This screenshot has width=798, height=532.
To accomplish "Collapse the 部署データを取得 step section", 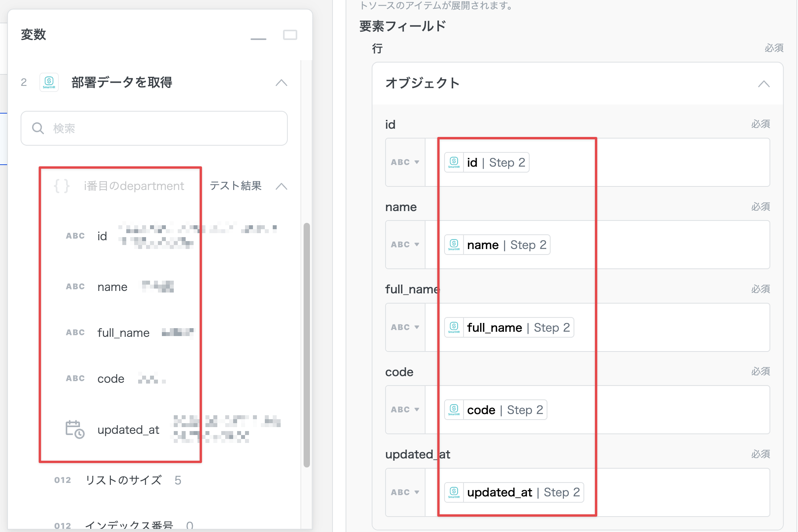I will (281, 83).
